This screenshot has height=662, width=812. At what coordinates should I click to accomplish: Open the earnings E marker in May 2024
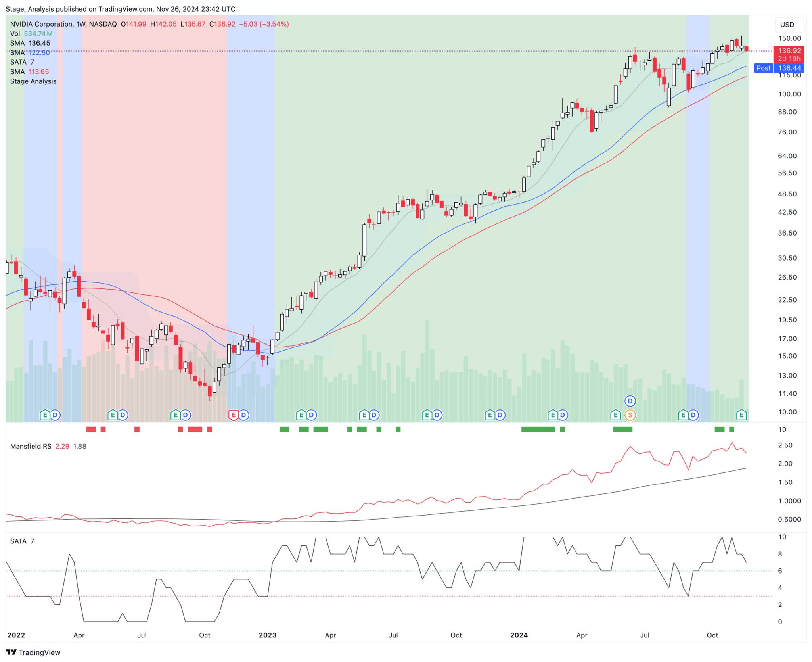click(x=615, y=415)
